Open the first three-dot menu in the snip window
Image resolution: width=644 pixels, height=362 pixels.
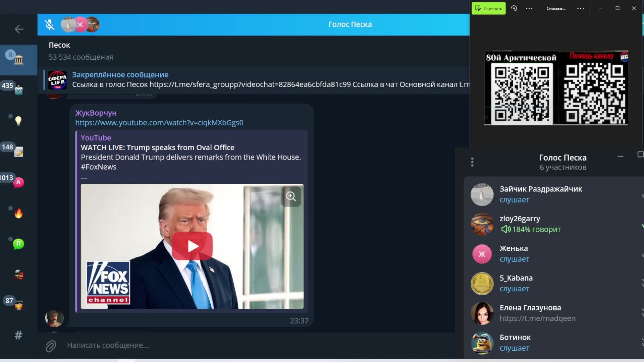point(529,8)
